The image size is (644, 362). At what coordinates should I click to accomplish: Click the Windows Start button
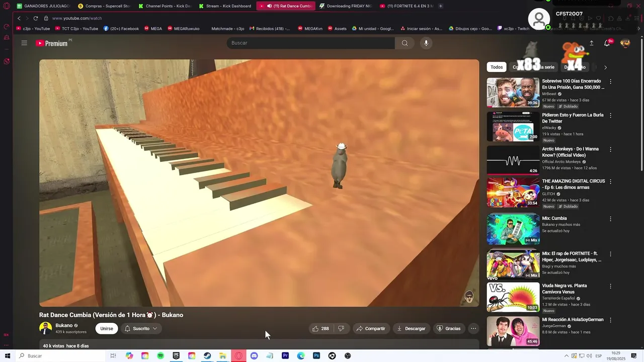coord(7,356)
